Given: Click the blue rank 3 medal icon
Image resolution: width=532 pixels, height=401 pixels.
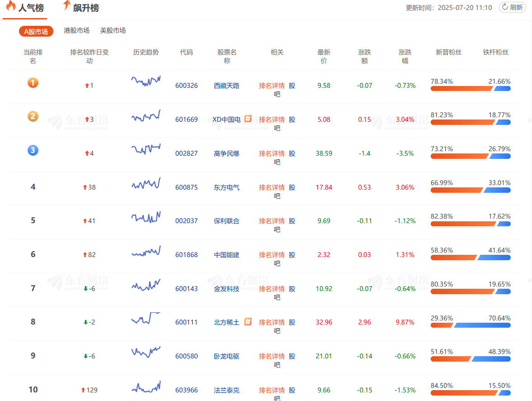Looking at the screenshot, I should point(33,150).
